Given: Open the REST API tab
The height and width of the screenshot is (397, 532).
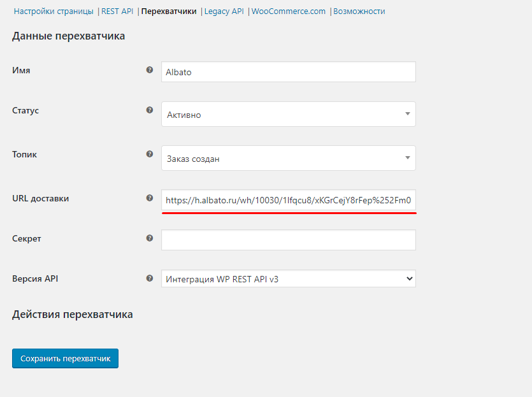Looking at the screenshot, I should pyautogui.click(x=117, y=11).
